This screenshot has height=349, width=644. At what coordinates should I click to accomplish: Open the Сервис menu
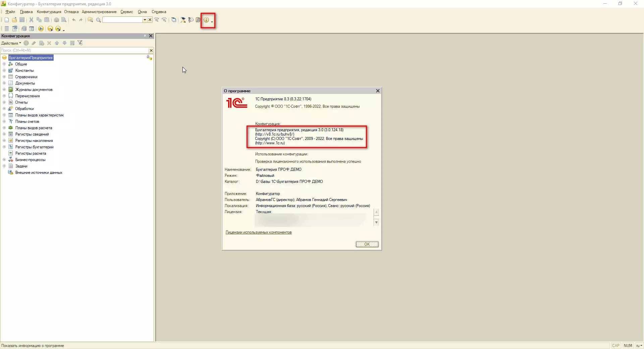(x=127, y=12)
